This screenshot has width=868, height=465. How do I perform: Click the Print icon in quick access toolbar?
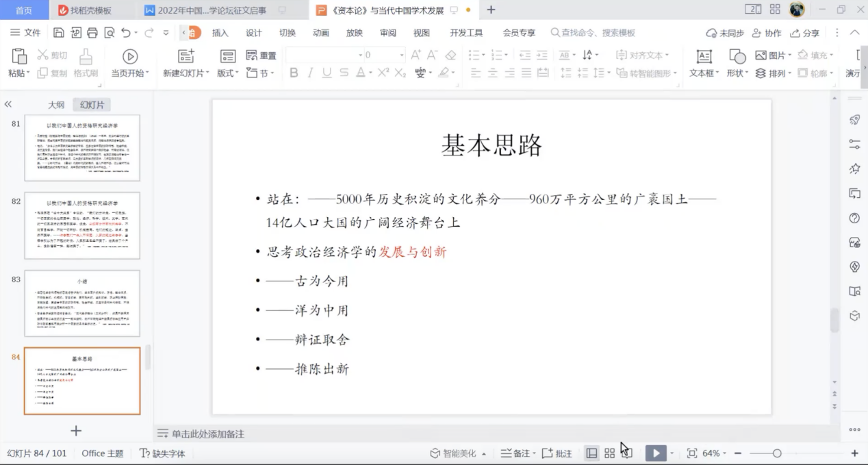click(92, 33)
